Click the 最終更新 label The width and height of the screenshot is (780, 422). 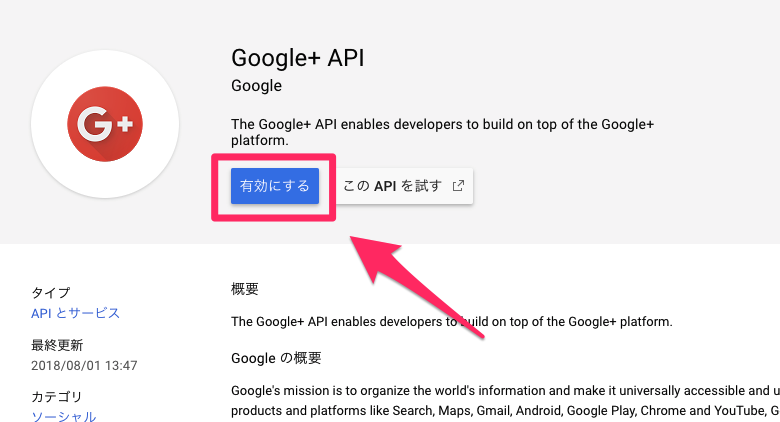pos(57,345)
